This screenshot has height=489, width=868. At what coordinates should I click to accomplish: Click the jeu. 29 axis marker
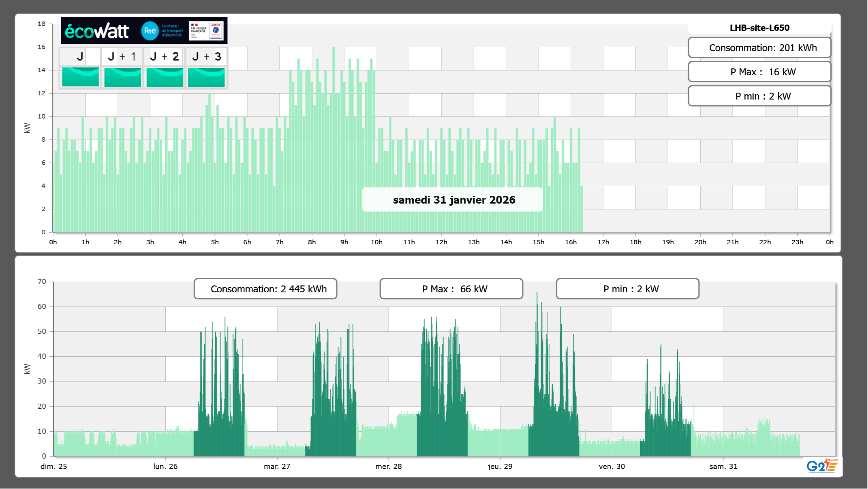click(500, 466)
